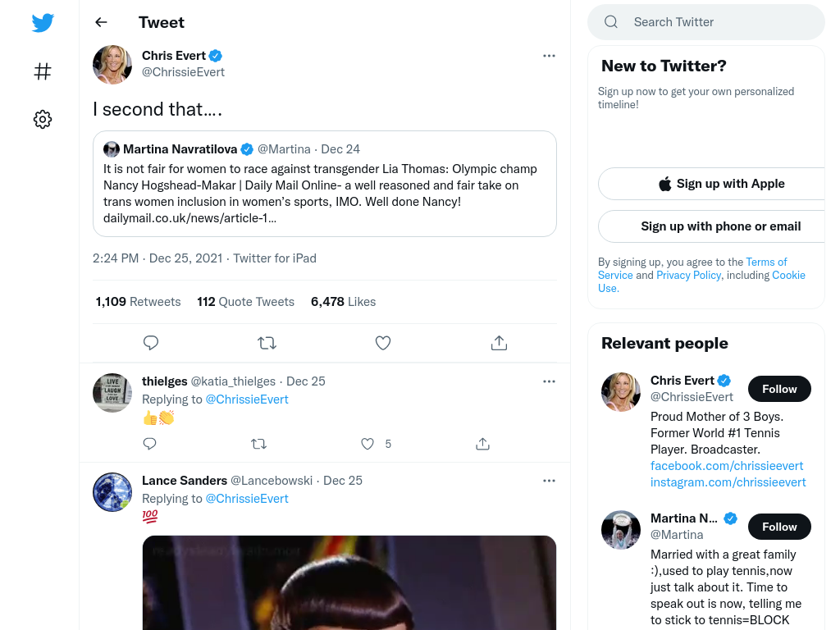Open more options on thielges reply

[549, 381]
